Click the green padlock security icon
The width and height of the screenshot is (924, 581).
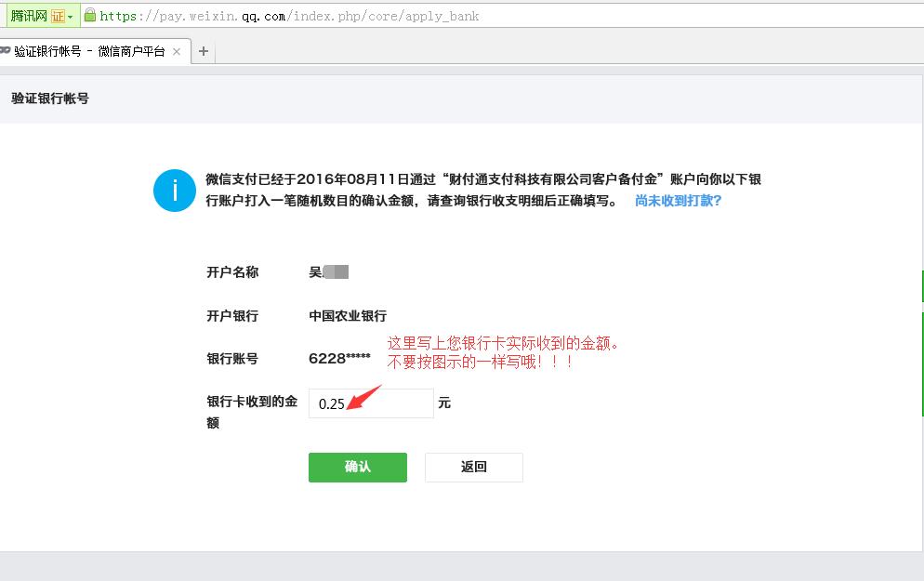(89, 15)
